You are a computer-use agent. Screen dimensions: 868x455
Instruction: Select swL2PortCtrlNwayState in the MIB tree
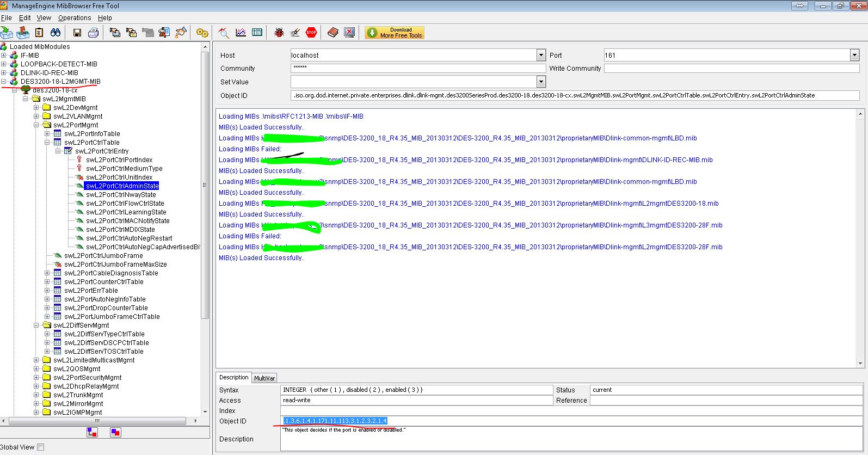[x=121, y=195]
